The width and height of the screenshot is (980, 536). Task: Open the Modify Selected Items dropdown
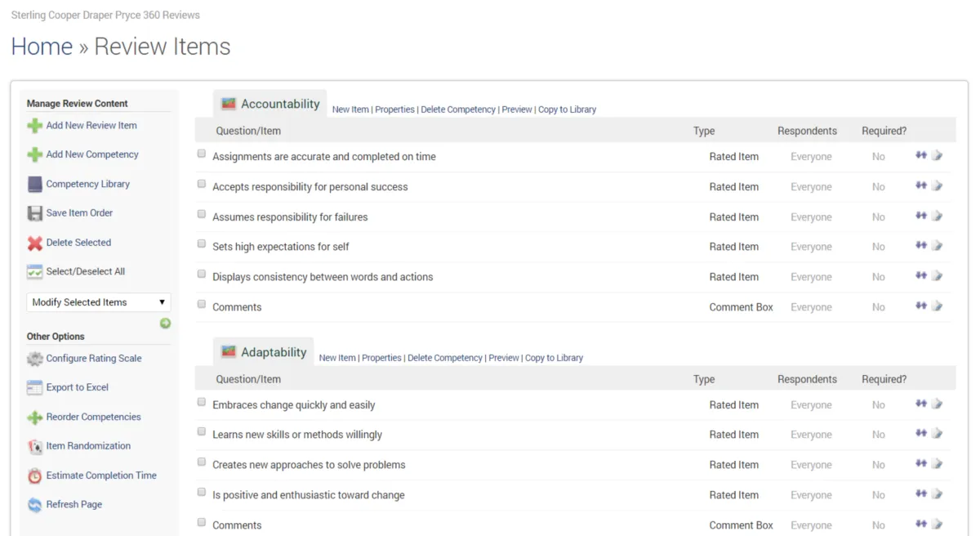point(98,302)
